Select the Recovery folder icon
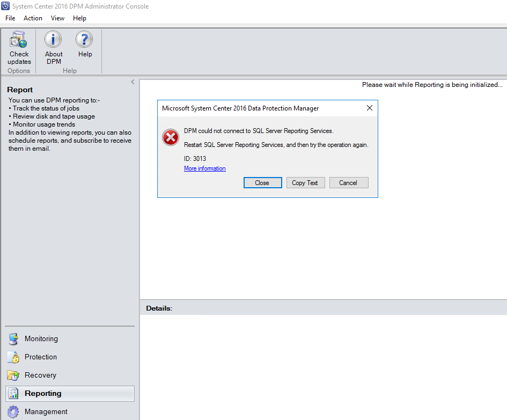Screen dimensions: 507x420 (x=13, y=375)
